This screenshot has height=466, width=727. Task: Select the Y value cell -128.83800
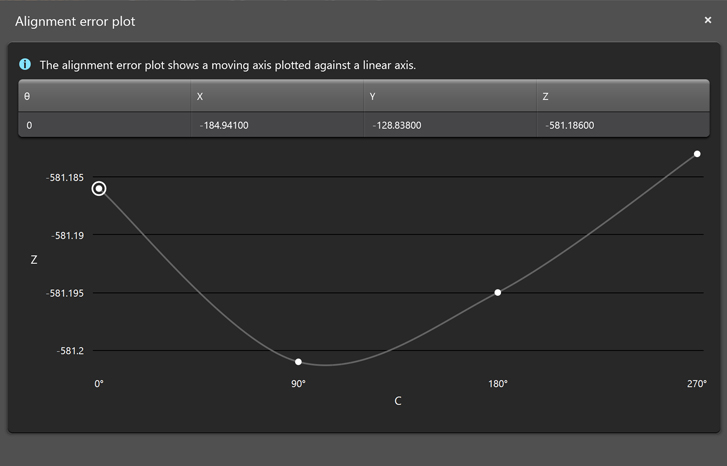450,125
